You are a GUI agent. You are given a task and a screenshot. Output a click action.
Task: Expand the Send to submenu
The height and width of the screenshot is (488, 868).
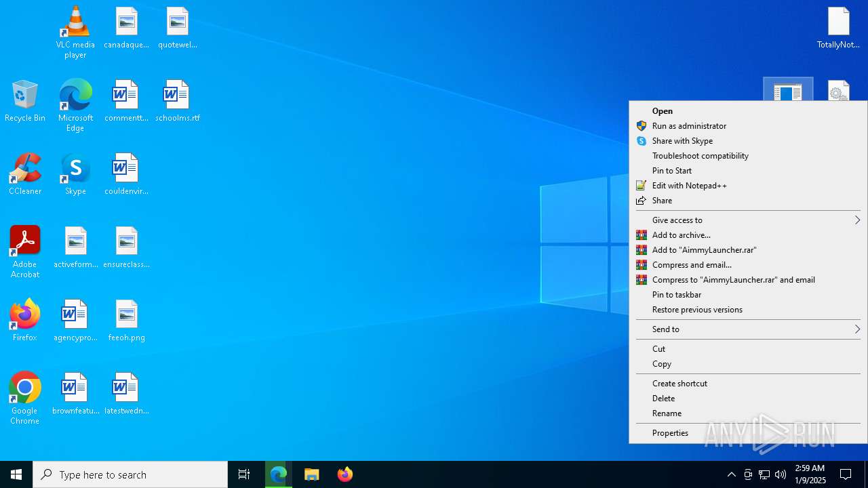point(748,329)
